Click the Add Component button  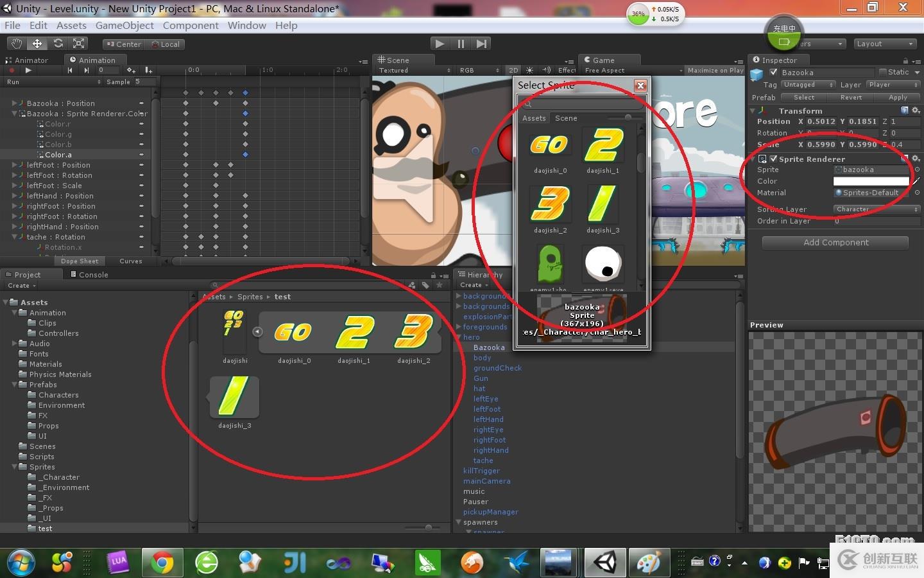pos(835,243)
